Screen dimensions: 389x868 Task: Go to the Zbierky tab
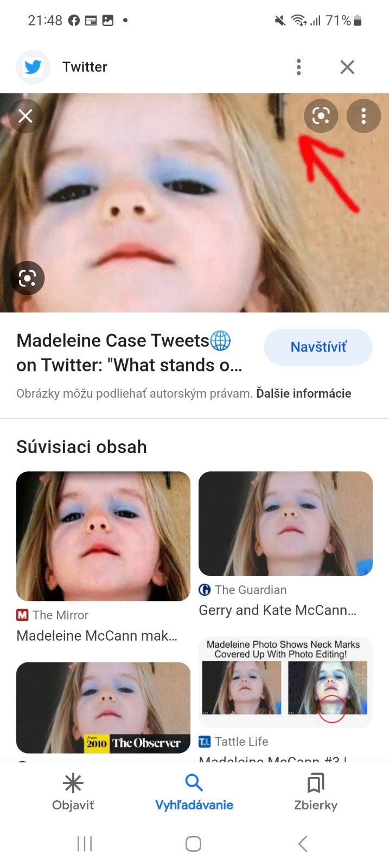click(316, 792)
